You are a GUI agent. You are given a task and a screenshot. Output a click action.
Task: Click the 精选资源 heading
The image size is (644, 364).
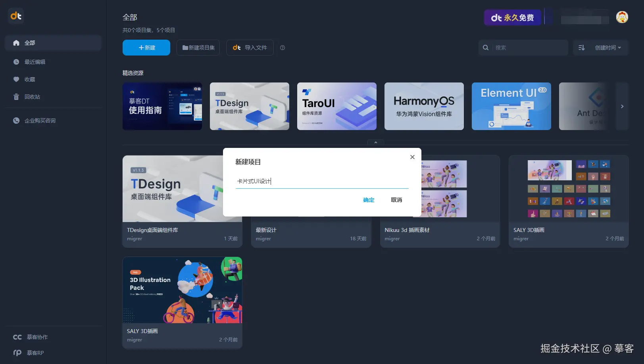133,73
